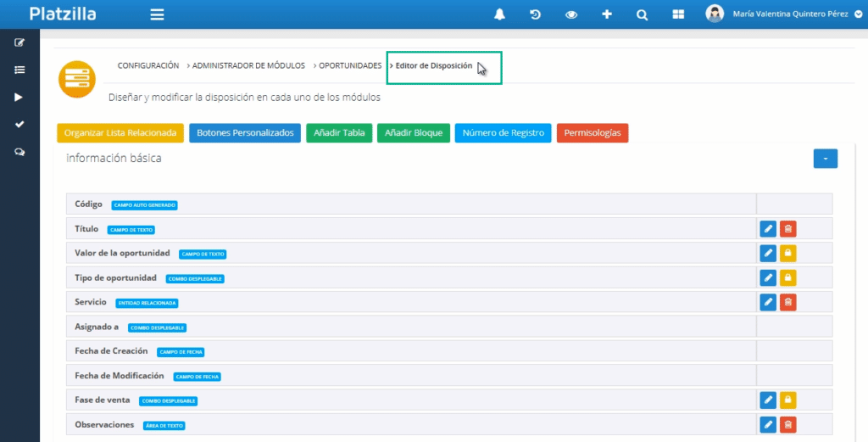Screen dimensions: 868x442
Task: Edit the Valor de la oportunidad field
Action: click(x=768, y=253)
